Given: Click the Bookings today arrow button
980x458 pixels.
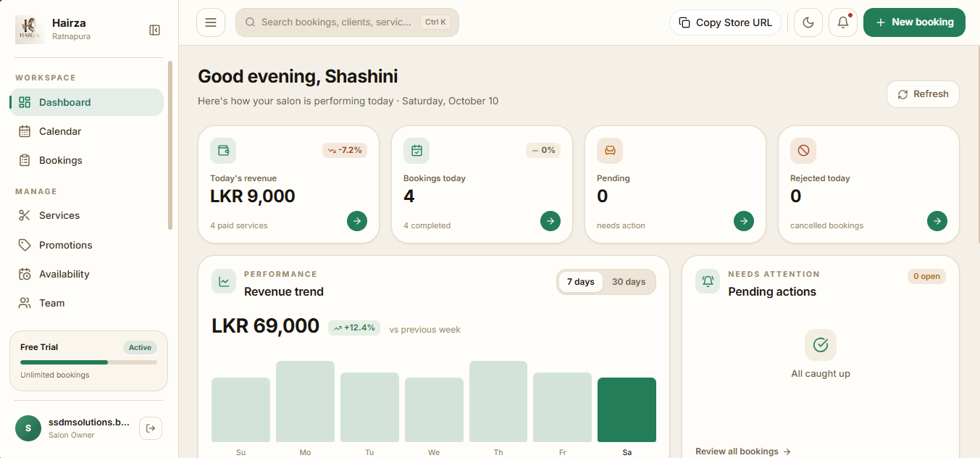Looking at the screenshot, I should click(550, 221).
